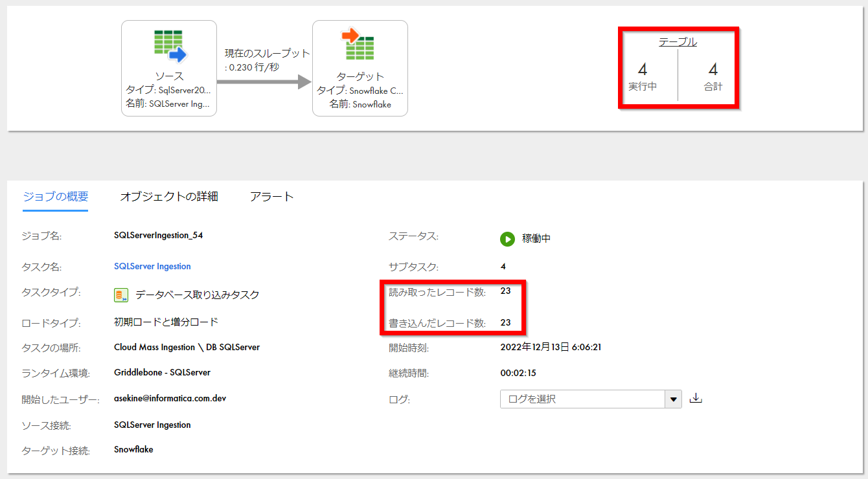Download the selected log file
This screenshot has width=868, height=479.
[x=696, y=398]
